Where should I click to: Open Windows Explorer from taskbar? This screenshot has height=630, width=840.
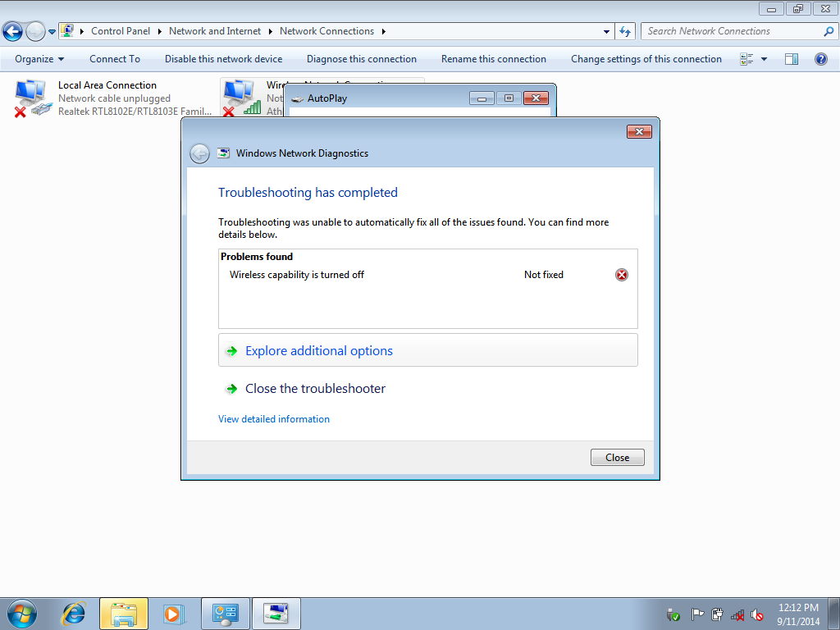click(x=124, y=614)
